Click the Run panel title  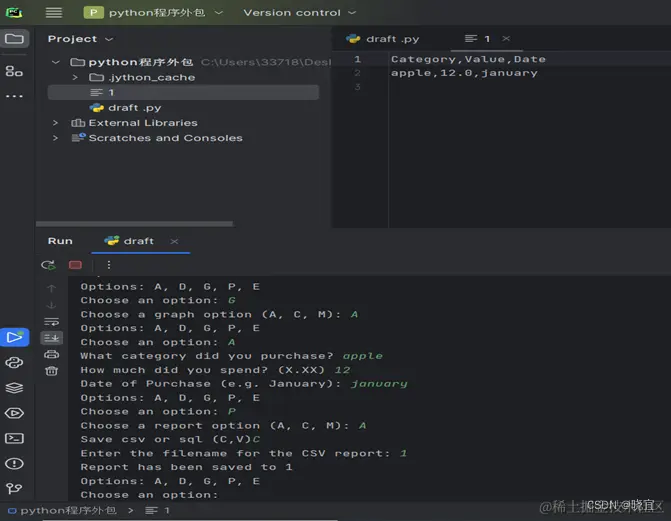click(x=60, y=241)
